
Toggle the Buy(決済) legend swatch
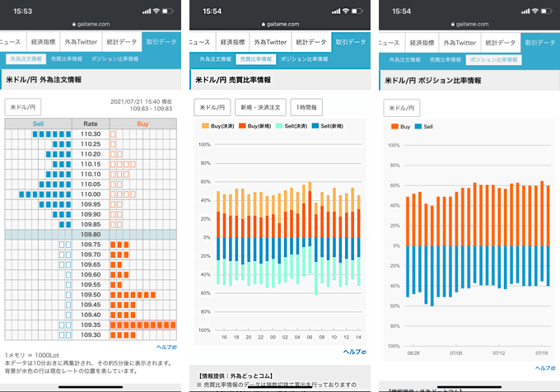205,126
